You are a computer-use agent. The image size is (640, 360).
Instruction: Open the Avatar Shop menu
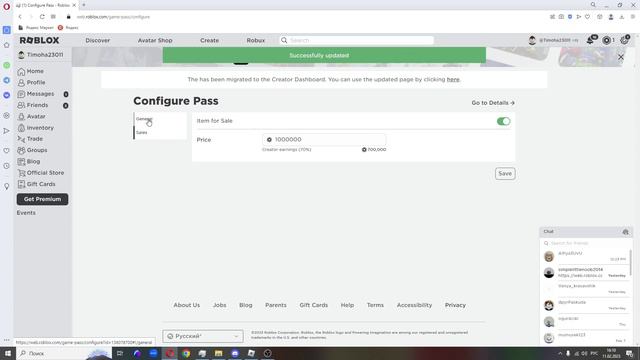click(x=155, y=40)
